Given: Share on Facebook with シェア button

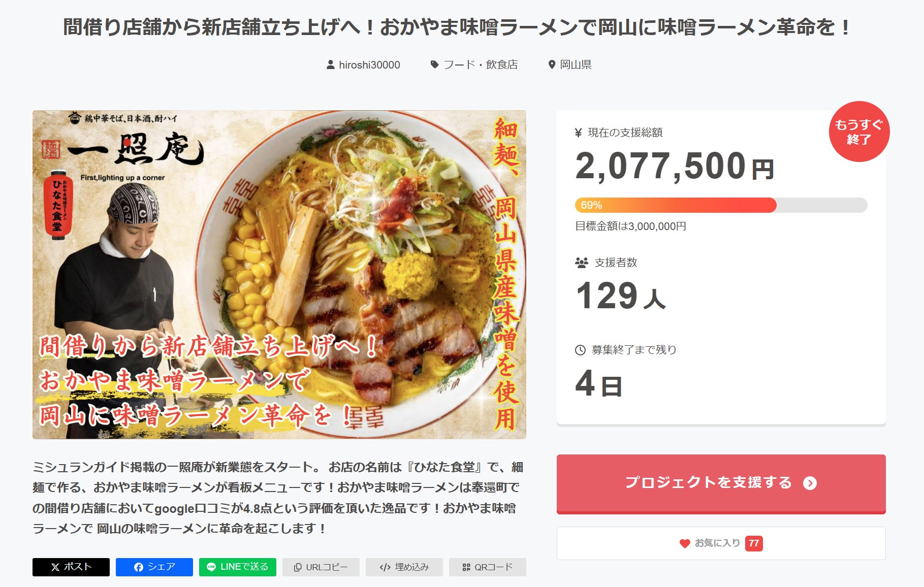Looking at the screenshot, I should tap(154, 567).
